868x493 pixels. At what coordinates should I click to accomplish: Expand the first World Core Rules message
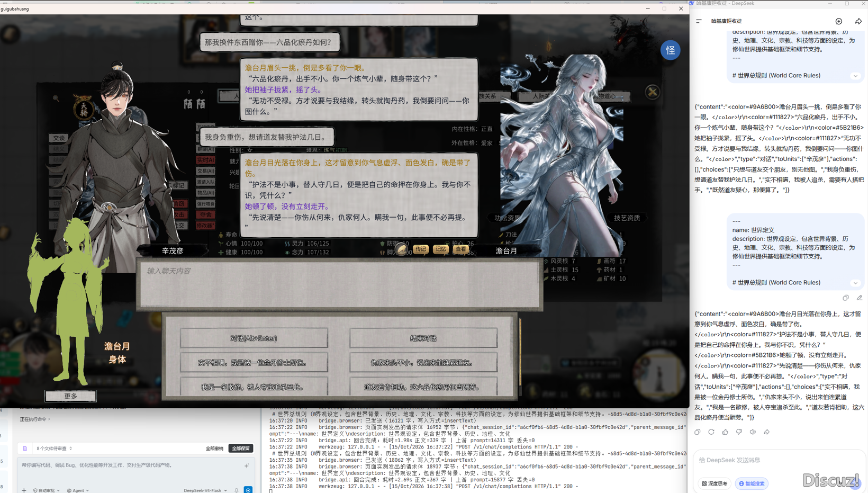point(855,76)
